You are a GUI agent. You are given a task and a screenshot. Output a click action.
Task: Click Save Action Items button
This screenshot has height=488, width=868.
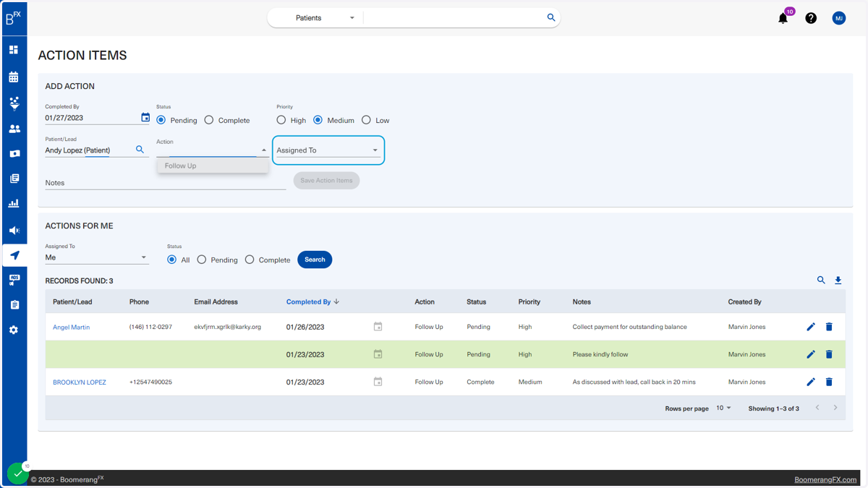coord(326,181)
